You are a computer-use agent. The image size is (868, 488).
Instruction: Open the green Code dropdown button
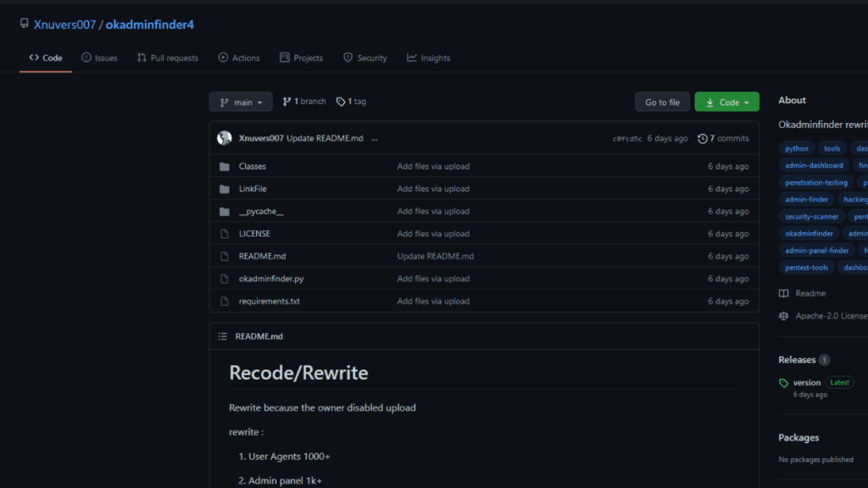pos(726,102)
